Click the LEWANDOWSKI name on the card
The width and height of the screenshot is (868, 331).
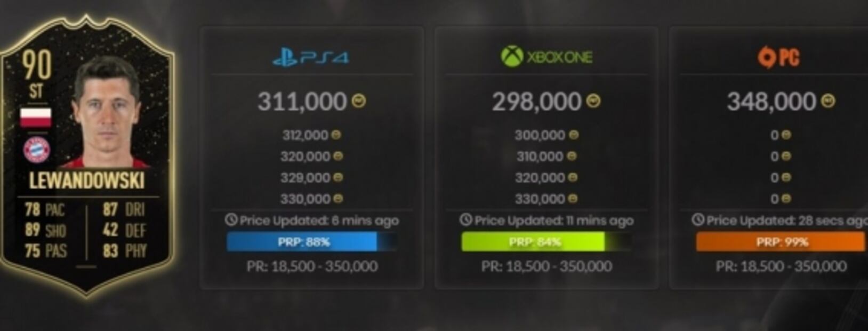point(86,181)
